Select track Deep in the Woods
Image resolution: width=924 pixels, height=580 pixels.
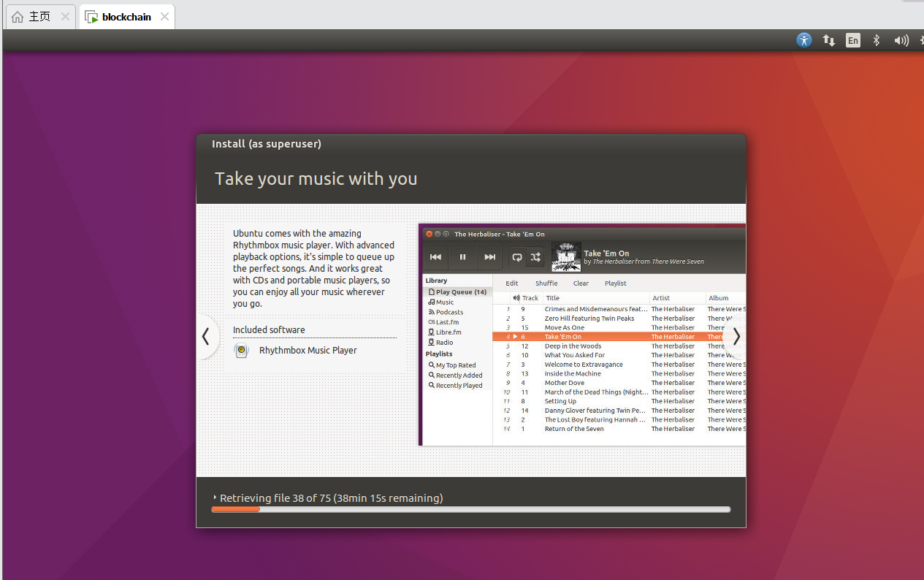tap(619, 346)
